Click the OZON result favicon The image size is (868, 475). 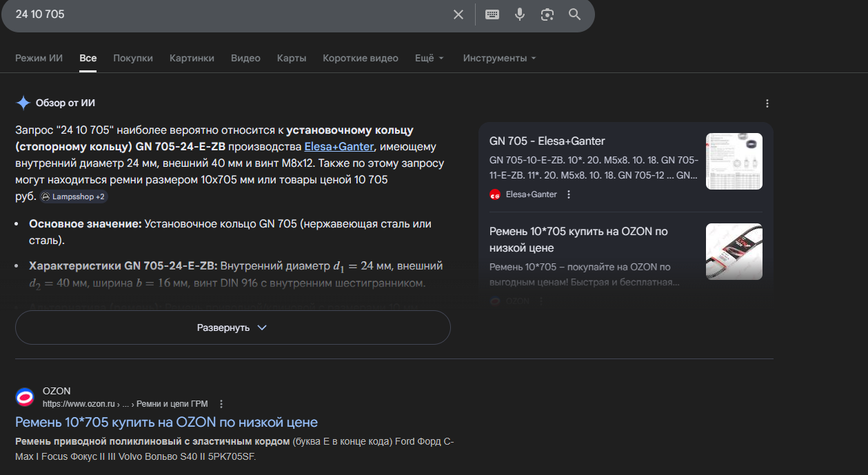click(x=25, y=397)
